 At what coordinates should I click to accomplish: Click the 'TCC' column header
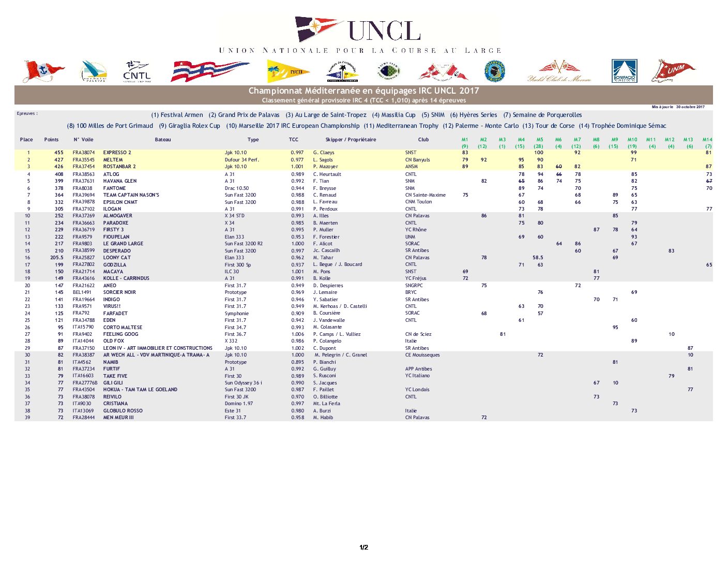pos(294,140)
